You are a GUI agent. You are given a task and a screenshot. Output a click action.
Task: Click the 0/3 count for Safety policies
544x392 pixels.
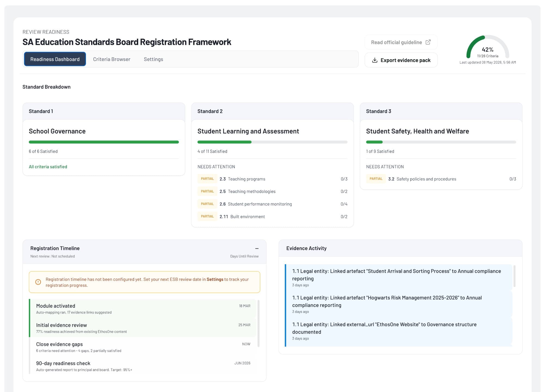coord(513,179)
